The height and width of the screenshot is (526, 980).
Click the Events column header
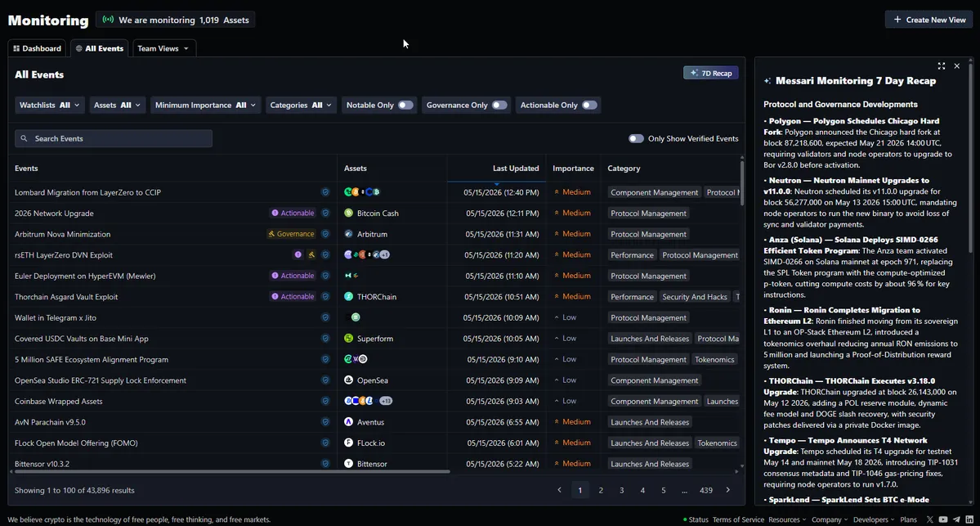[x=26, y=169]
